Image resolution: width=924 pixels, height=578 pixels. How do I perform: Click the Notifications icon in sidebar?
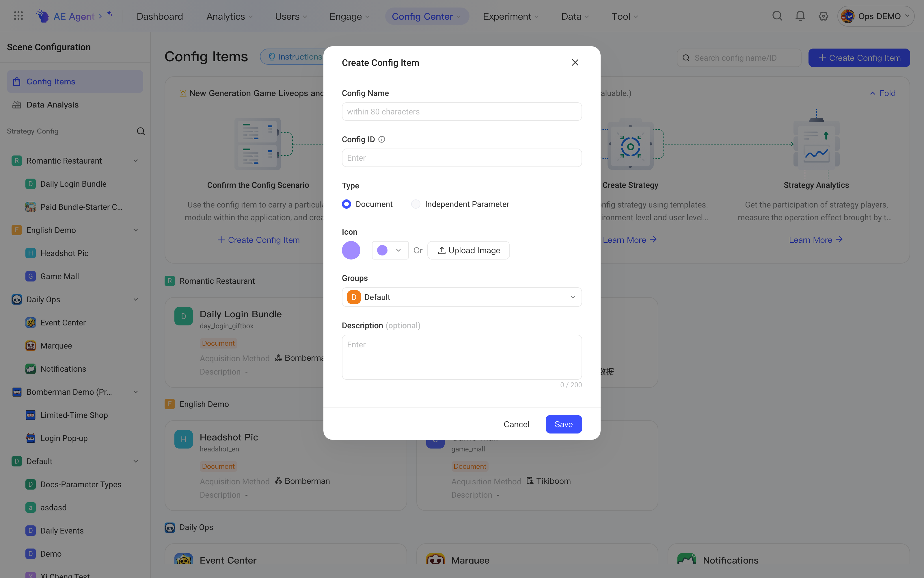(x=31, y=369)
